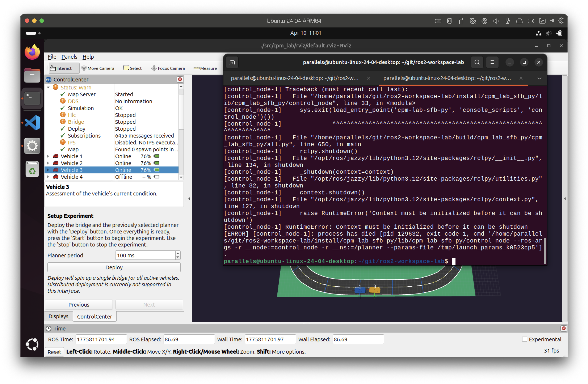588x384 pixels.
Task: Open the Trash in the Ubuntu dock
Action: 32,169
